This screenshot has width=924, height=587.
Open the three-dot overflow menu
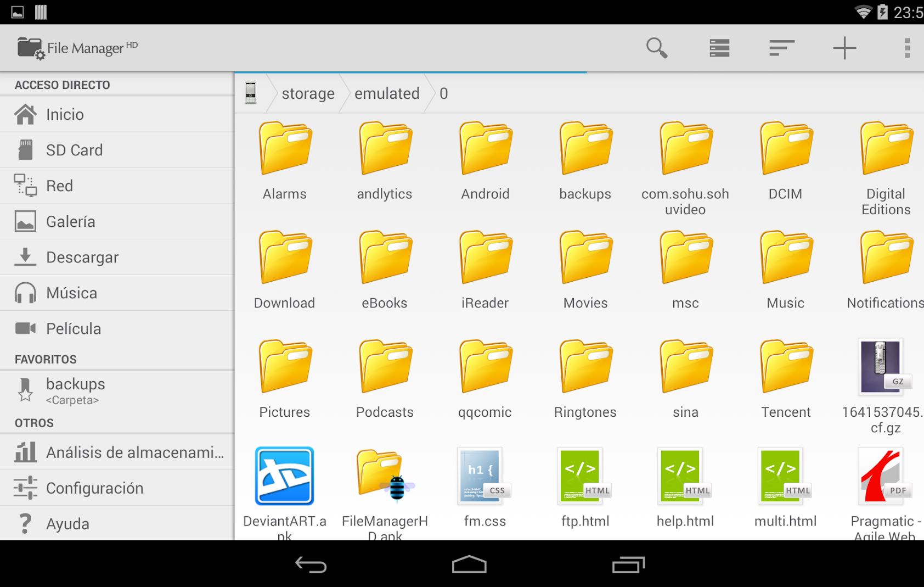point(906,48)
